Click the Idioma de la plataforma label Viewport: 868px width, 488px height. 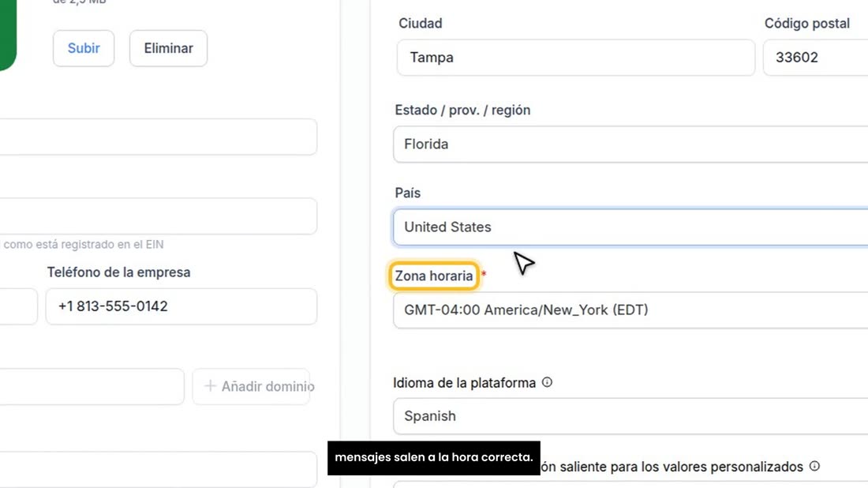465,383
